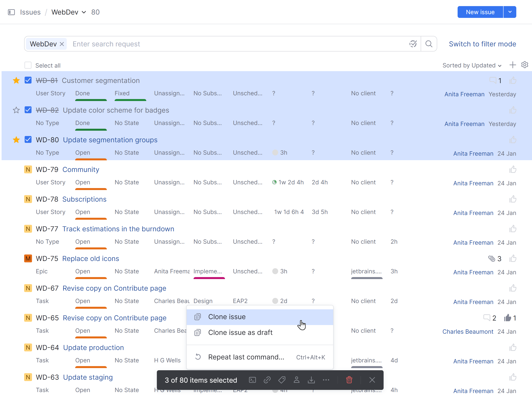Click Switch to filter mode link

click(x=482, y=44)
